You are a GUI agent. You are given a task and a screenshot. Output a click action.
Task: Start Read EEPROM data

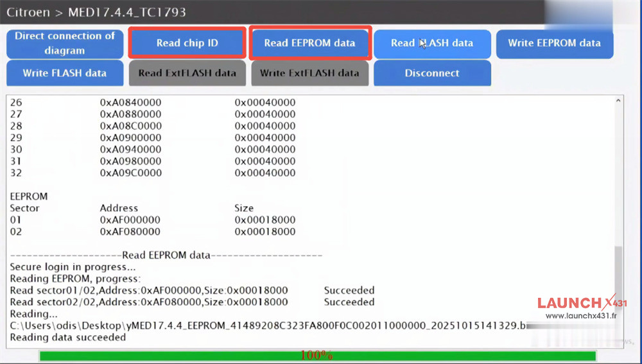coord(310,43)
